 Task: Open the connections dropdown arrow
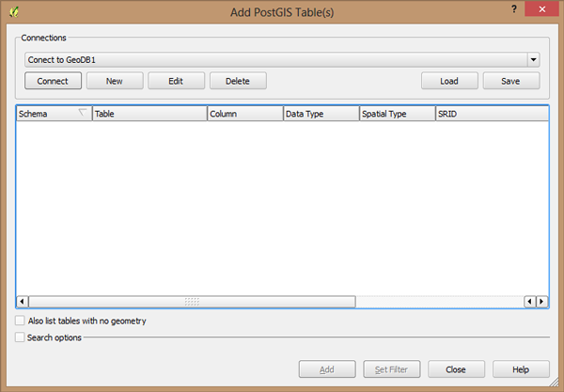coord(533,60)
